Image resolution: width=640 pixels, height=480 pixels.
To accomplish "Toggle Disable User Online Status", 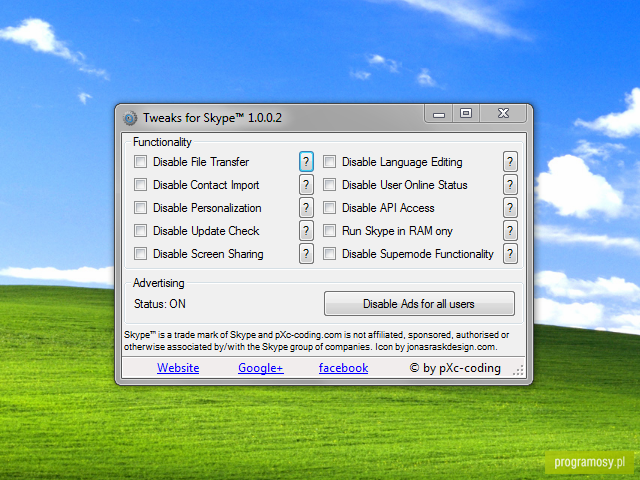I will [329, 185].
